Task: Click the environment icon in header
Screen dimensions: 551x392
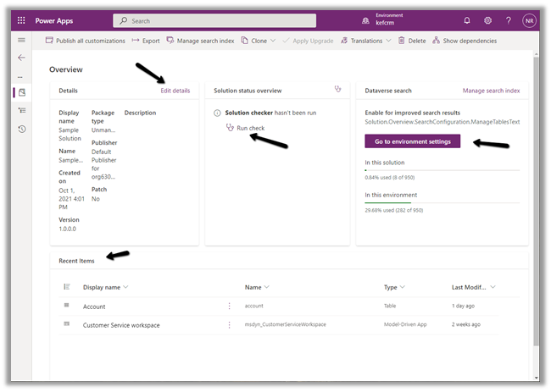Action: tap(365, 20)
